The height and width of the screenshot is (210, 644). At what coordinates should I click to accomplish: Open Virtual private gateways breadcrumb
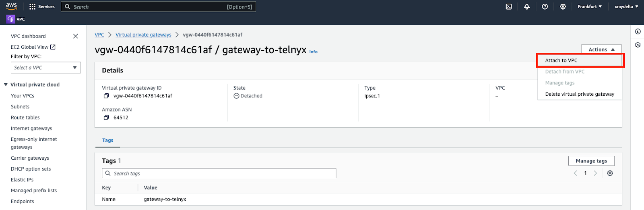(143, 35)
